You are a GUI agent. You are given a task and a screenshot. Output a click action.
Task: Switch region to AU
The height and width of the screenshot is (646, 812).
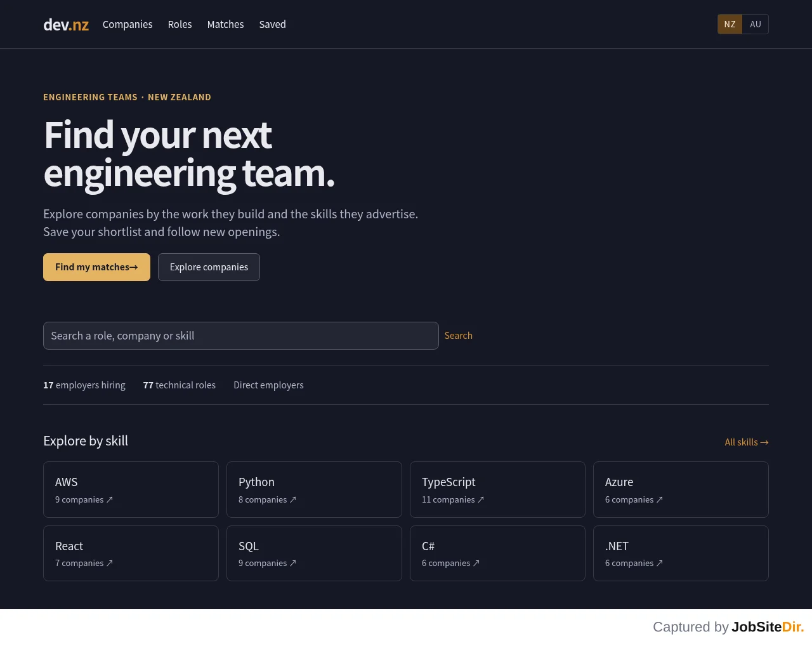pos(756,24)
